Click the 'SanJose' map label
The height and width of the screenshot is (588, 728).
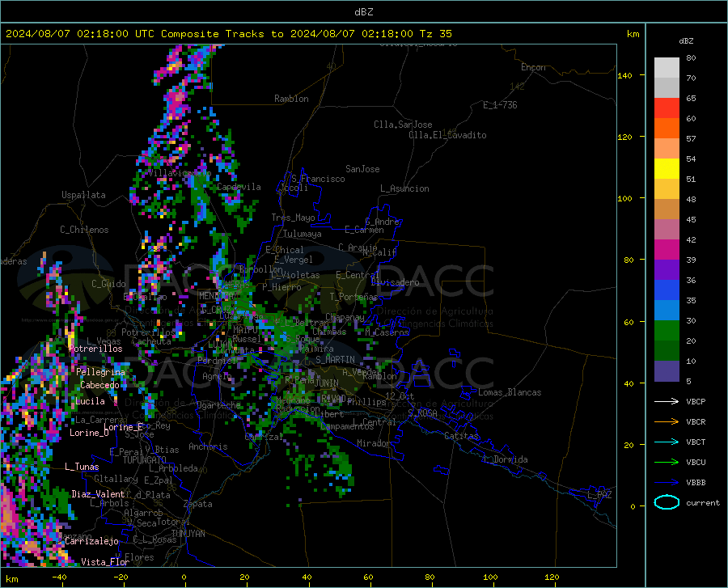point(362,169)
